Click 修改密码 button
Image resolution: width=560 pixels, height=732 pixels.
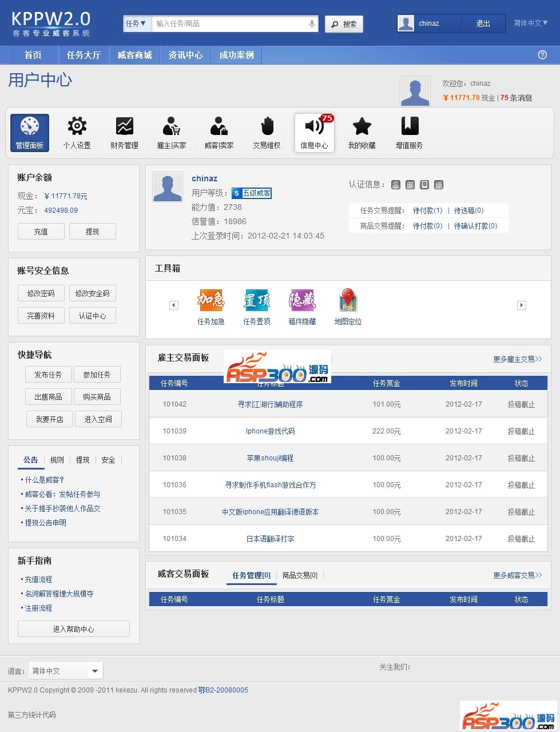coord(41,293)
